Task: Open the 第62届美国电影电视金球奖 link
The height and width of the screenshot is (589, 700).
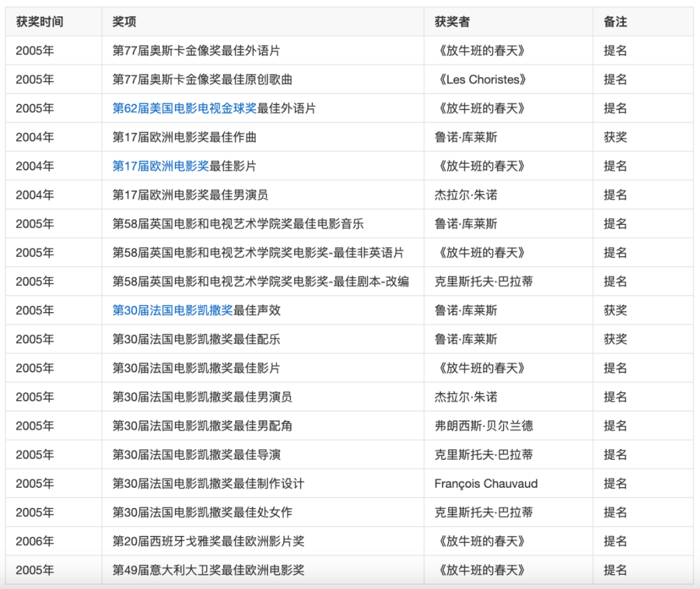Action: point(184,108)
